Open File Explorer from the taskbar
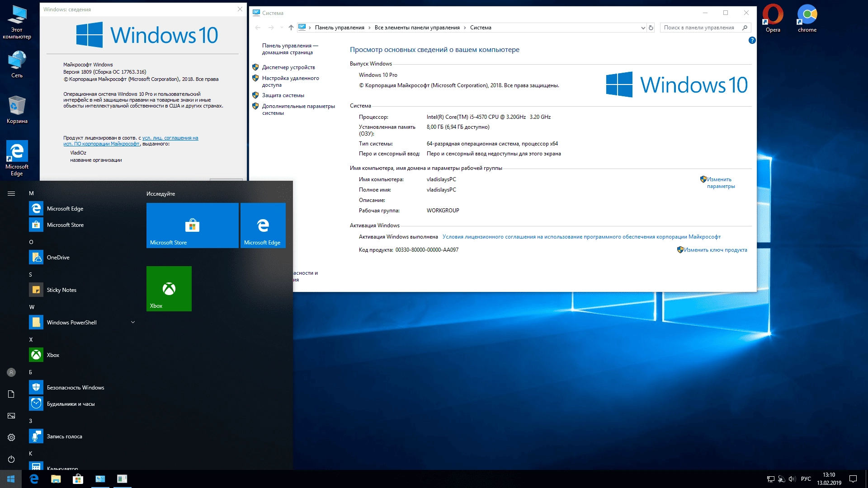 [56, 479]
